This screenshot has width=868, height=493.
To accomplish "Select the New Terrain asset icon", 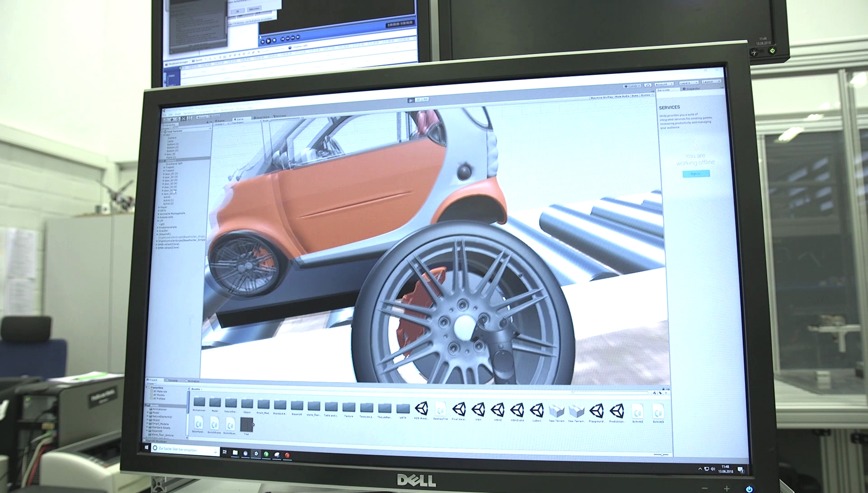I will (557, 411).
